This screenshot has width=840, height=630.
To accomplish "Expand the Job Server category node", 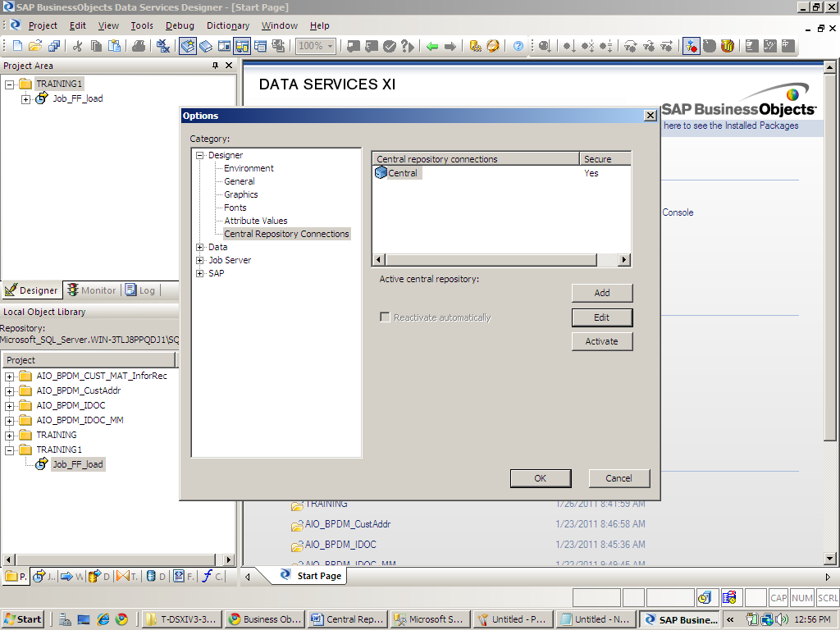I will (200, 260).
